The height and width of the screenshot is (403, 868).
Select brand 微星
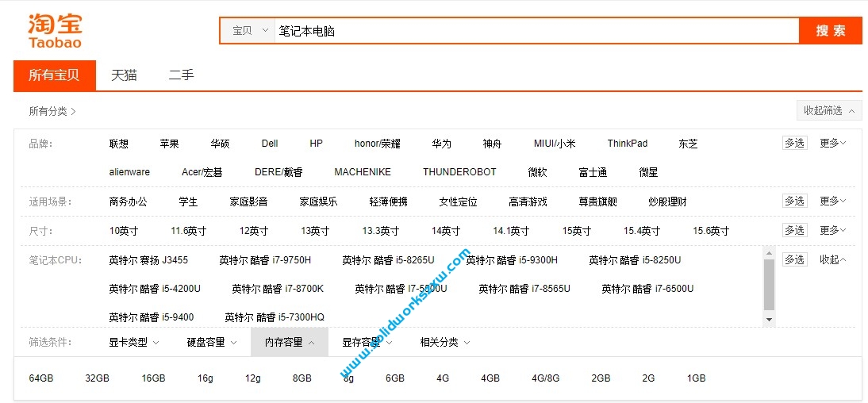pos(648,172)
